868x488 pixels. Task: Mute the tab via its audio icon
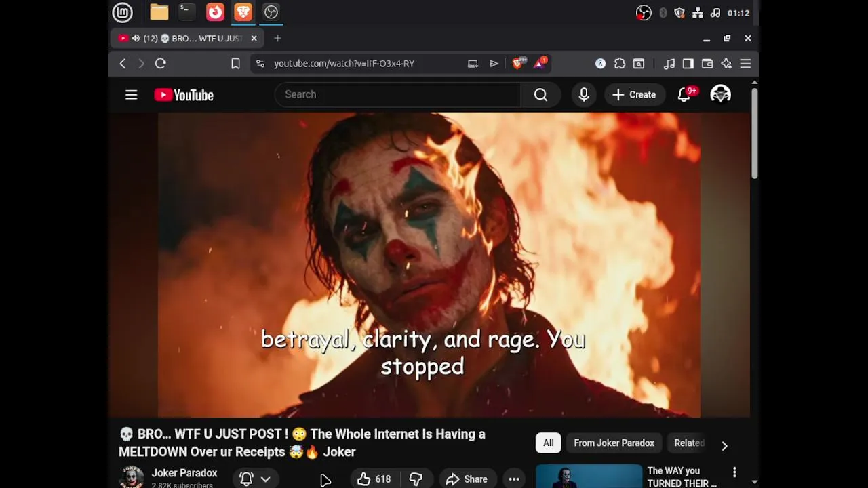136,39
